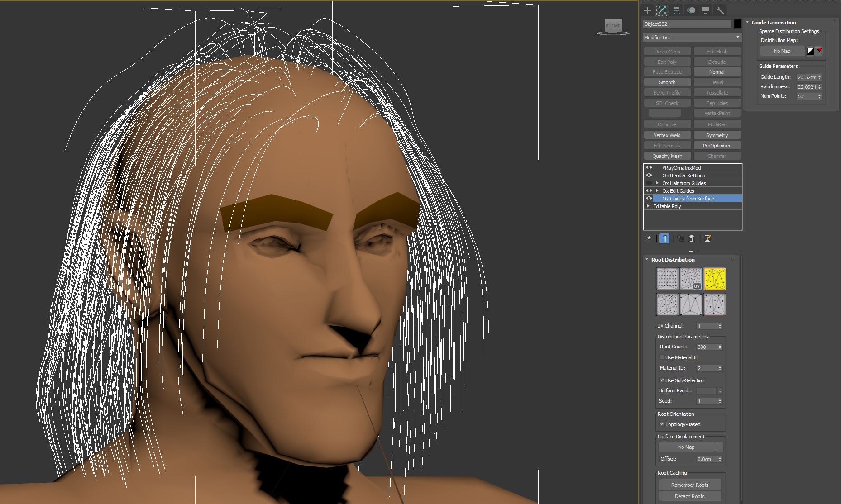Toggle Show End Result icon below stack
Image resolution: width=841 pixels, height=504 pixels.
[x=664, y=238]
